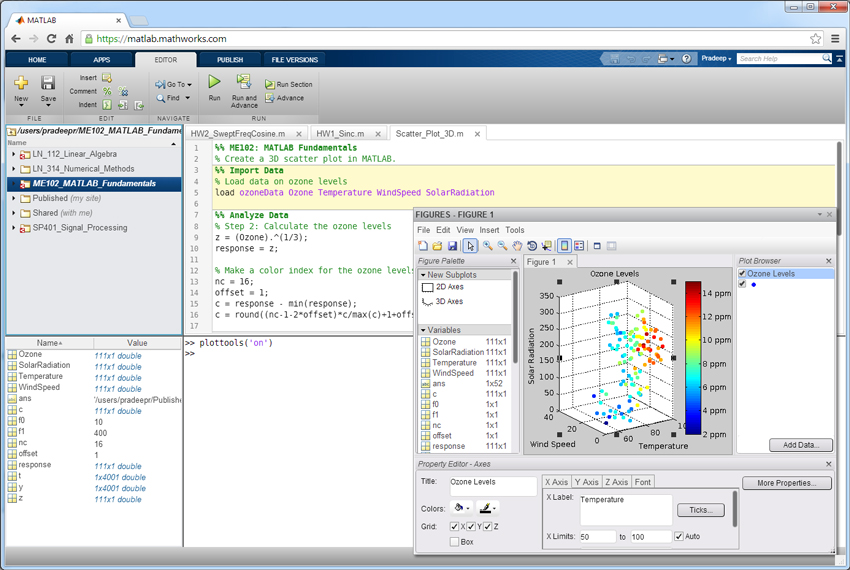Open the Go To dropdown
The image size is (850, 570).
coord(177,85)
